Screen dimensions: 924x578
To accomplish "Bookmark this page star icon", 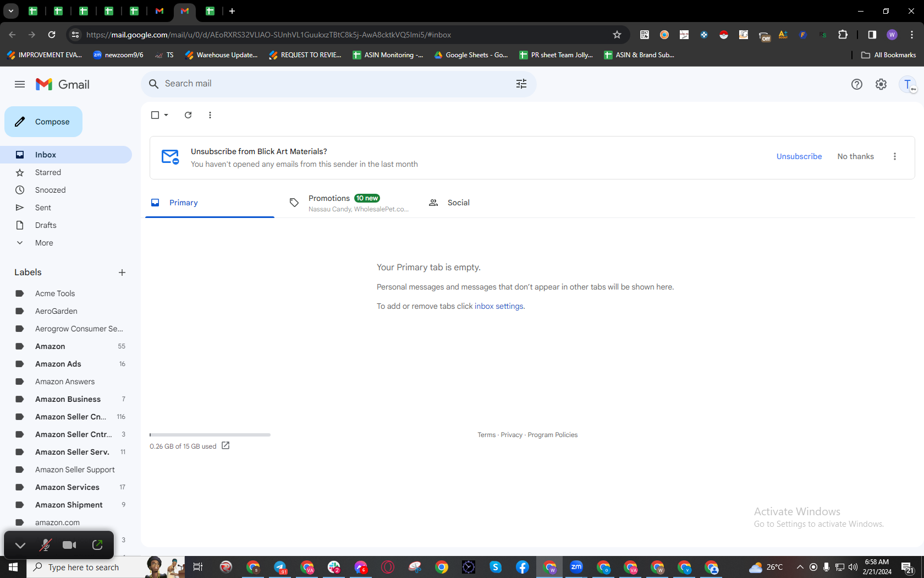I will (x=617, y=35).
